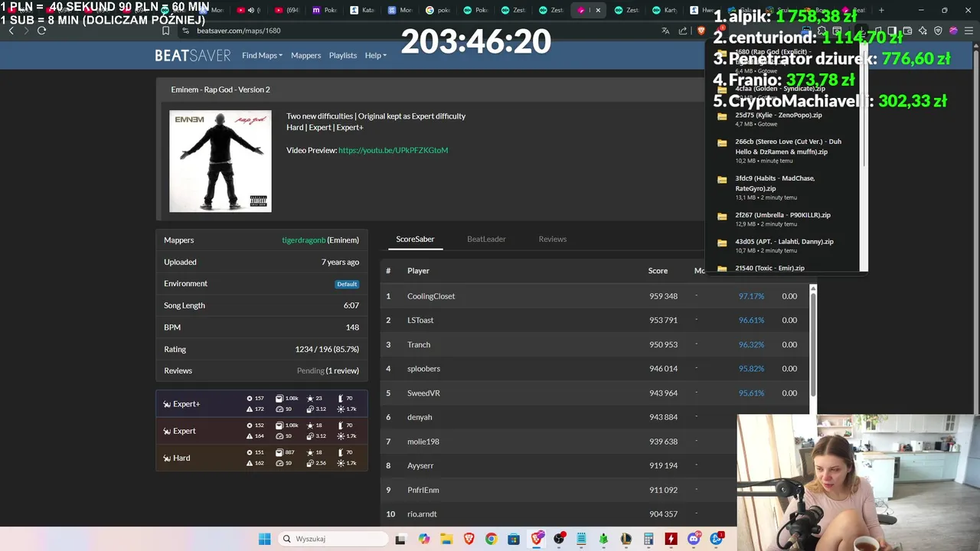This screenshot has width=980, height=551.
Task: Open player rio.arndt in leaderboard
Action: point(422,514)
